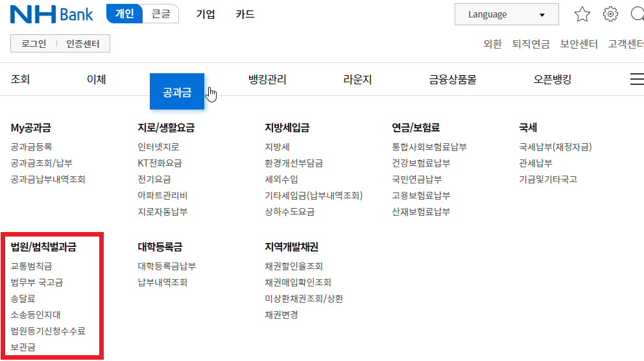This screenshot has width=644, height=361.
Task: Click the 연금/보험료 heading
Action: pos(416,128)
